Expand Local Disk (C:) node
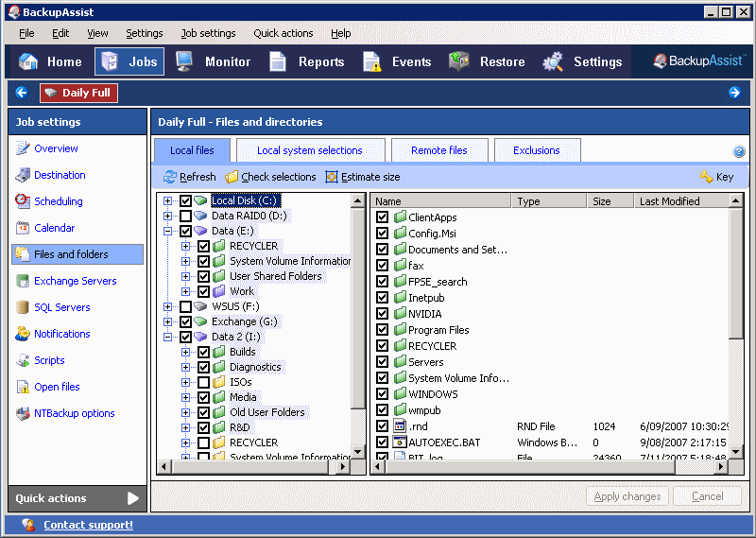This screenshot has width=756, height=538. [x=167, y=200]
